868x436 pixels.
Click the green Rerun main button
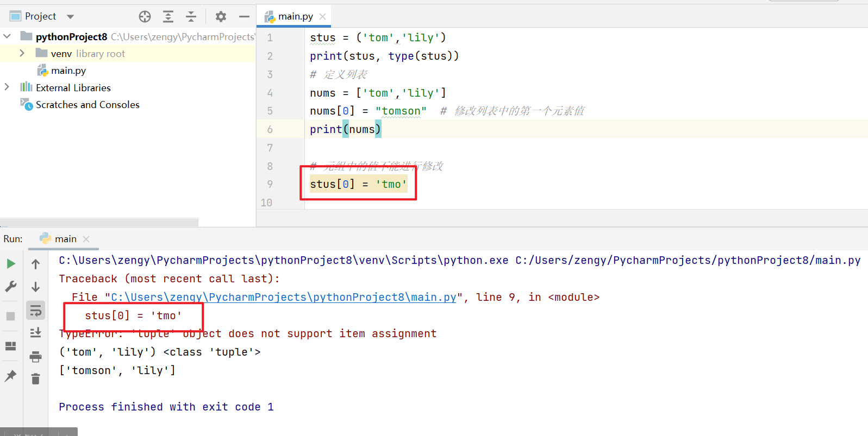pyautogui.click(x=11, y=264)
